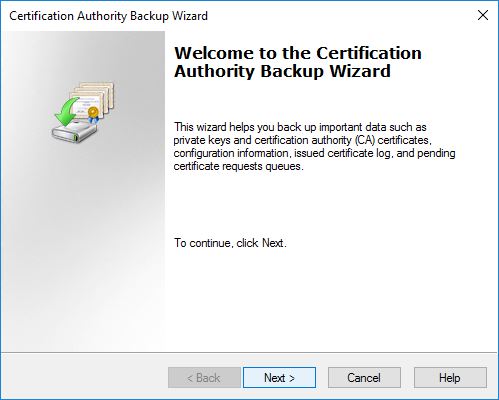Click the Next > button
This screenshot has width=499, height=400.
(x=279, y=378)
